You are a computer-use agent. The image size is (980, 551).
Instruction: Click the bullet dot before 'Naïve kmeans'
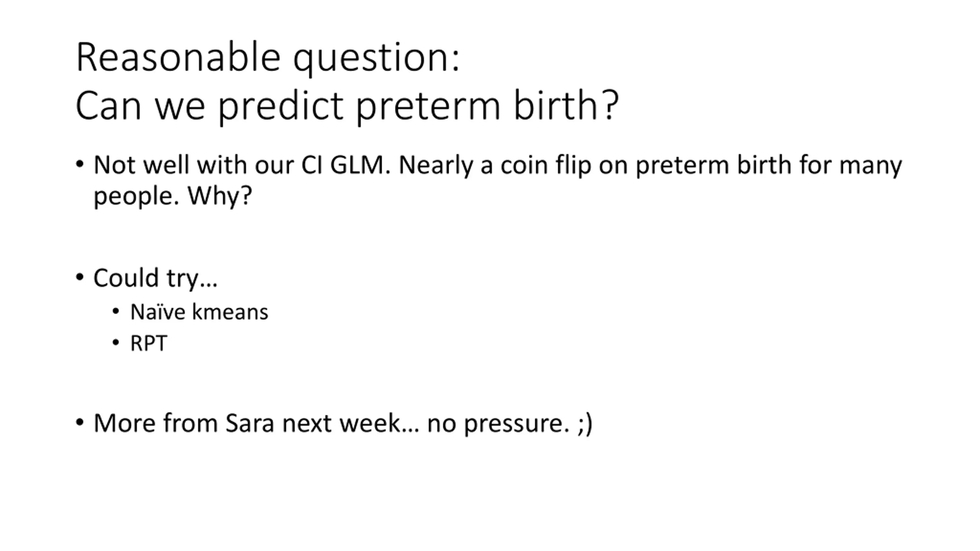116,311
